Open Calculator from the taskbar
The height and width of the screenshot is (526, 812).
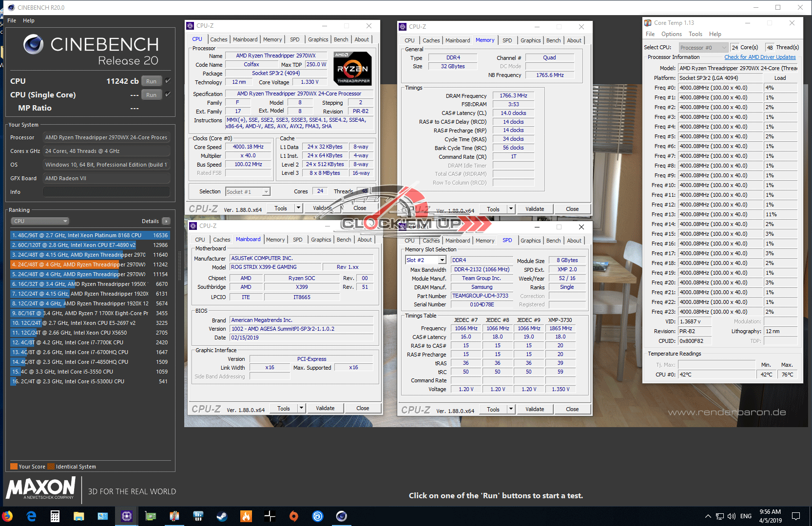[x=55, y=516]
